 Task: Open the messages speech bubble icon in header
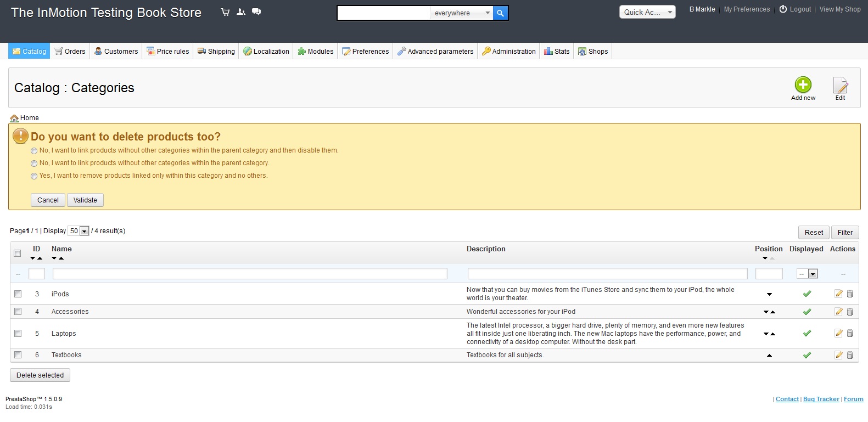(256, 12)
